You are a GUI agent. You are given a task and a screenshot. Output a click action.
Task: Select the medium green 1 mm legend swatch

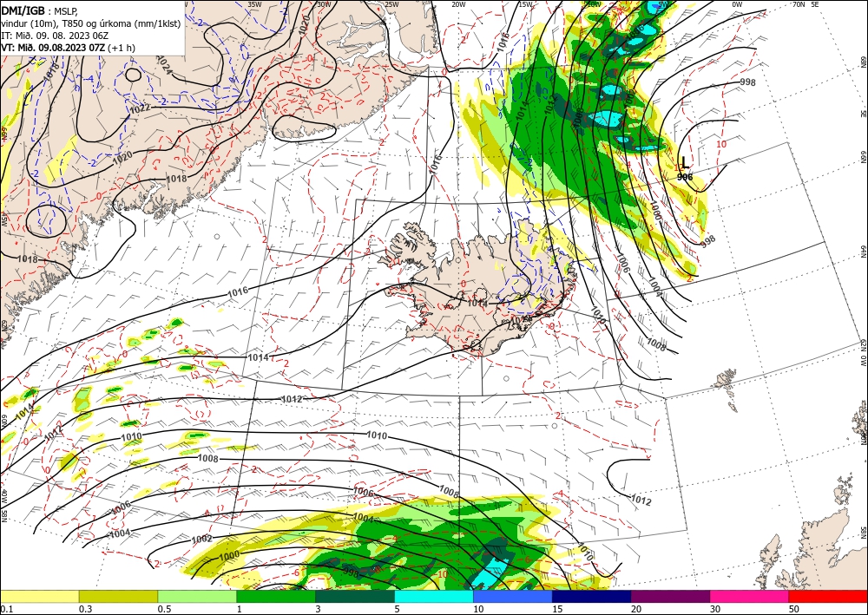[276, 597]
